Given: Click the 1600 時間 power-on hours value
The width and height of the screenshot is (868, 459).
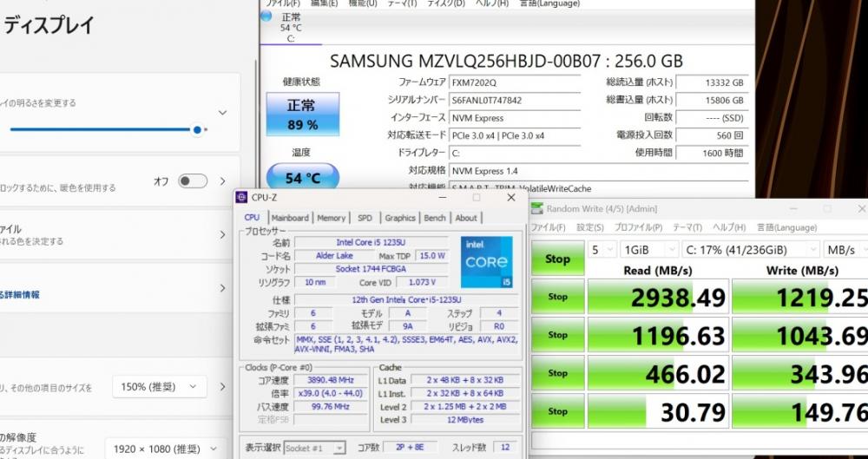Looking at the screenshot, I should tap(712, 153).
